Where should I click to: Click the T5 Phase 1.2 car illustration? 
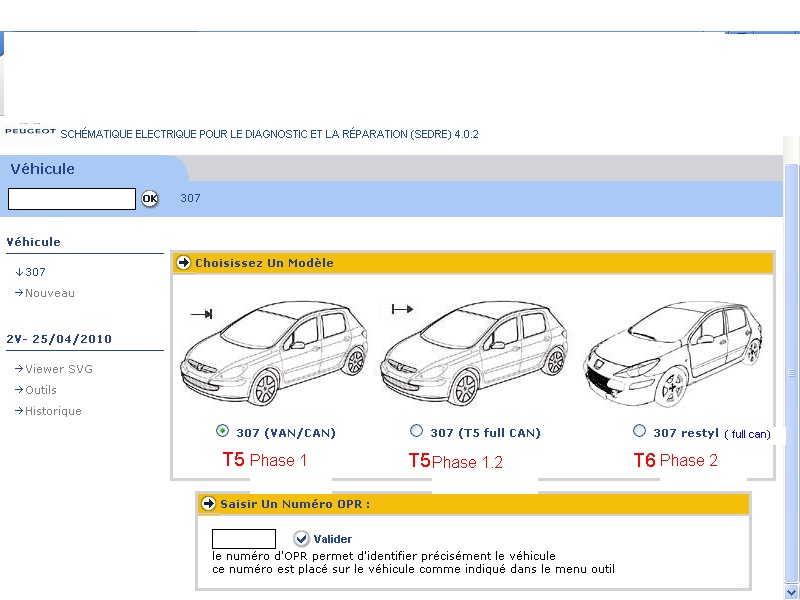(474, 354)
